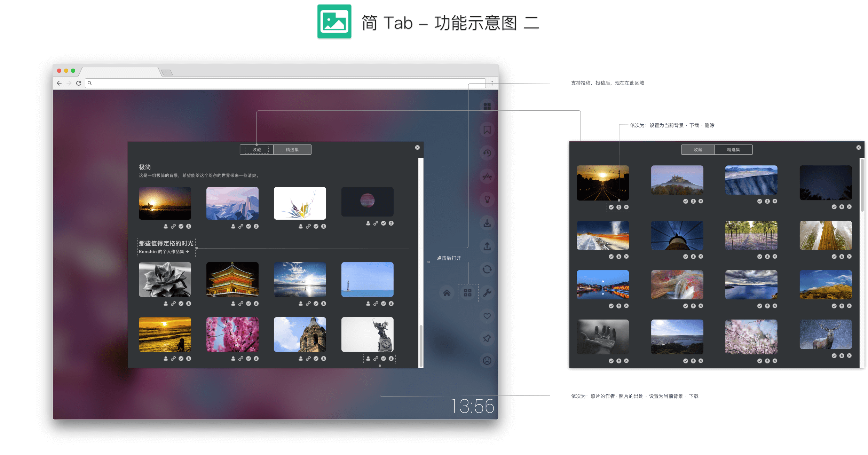Download the hilltop castle photo in favorites
868x455 pixels.
pos(693,201)
